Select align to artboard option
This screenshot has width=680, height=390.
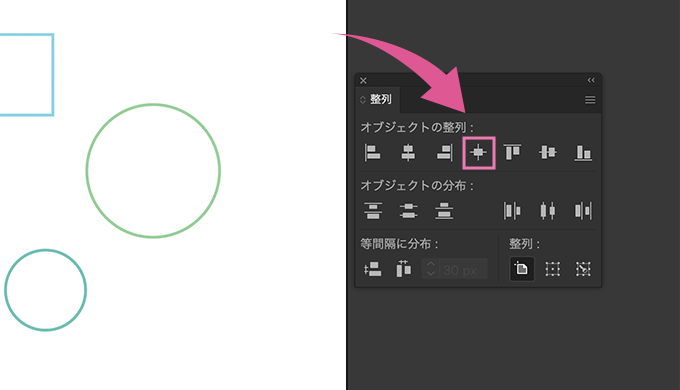click(x=522, y=269)
